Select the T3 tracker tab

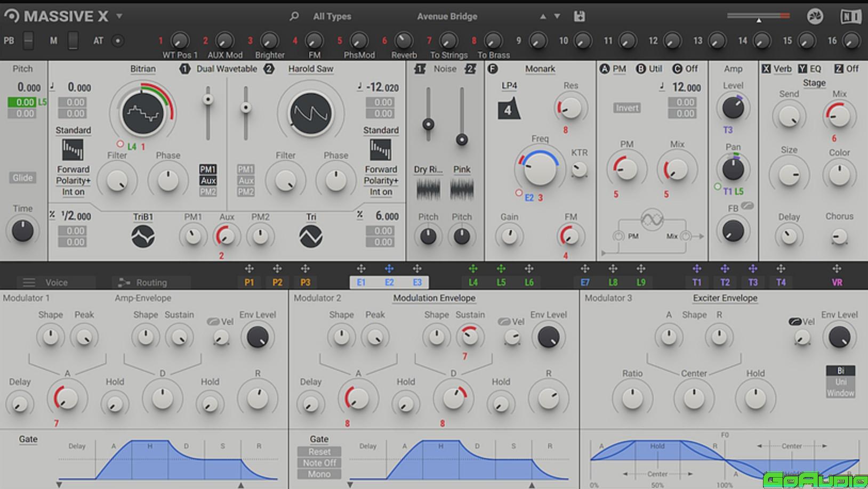752,282
